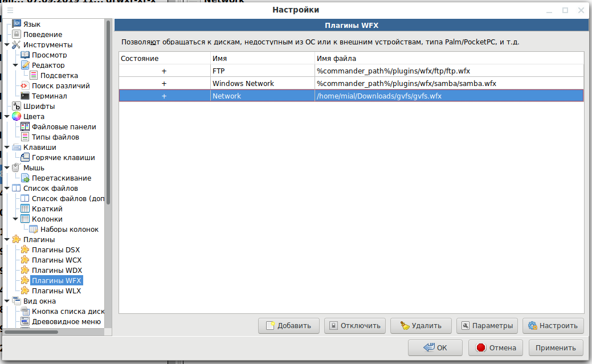The width and height of the screenshot is (592, 364).
Task: Collapse the Цвета tree node
Action: coord(7,116)
